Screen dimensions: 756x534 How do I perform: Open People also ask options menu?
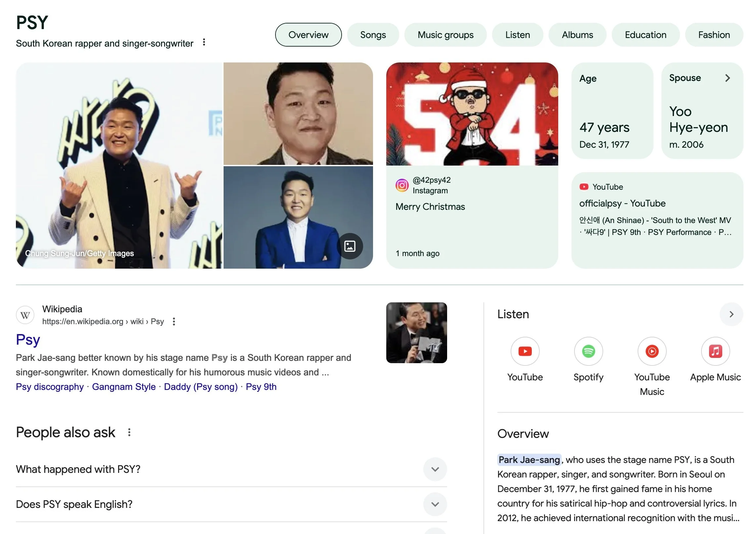tap(129, 432)
